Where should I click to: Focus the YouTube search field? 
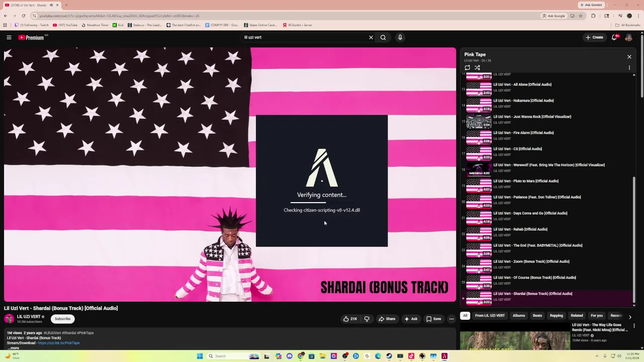tap(304, 37)
